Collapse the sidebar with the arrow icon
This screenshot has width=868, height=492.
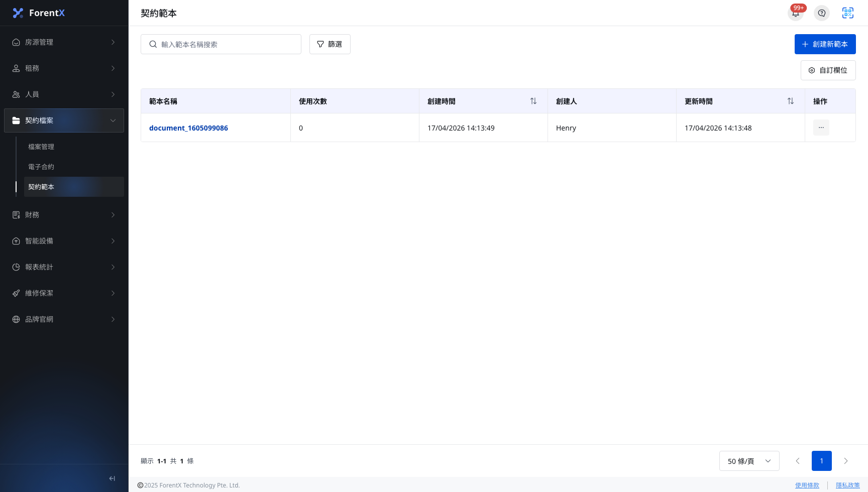[112, 478]
